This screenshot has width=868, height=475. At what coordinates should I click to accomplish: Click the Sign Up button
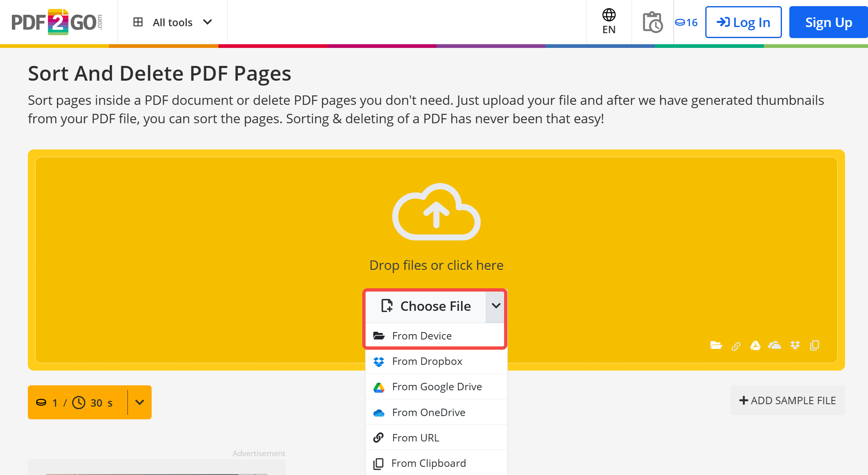coord(828,22)
